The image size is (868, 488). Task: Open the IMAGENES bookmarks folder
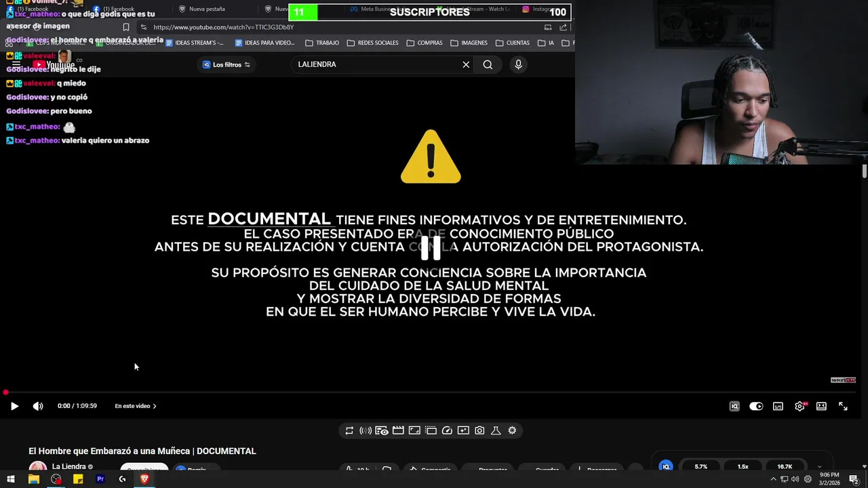pyautogui.click(x=468, y=43)
